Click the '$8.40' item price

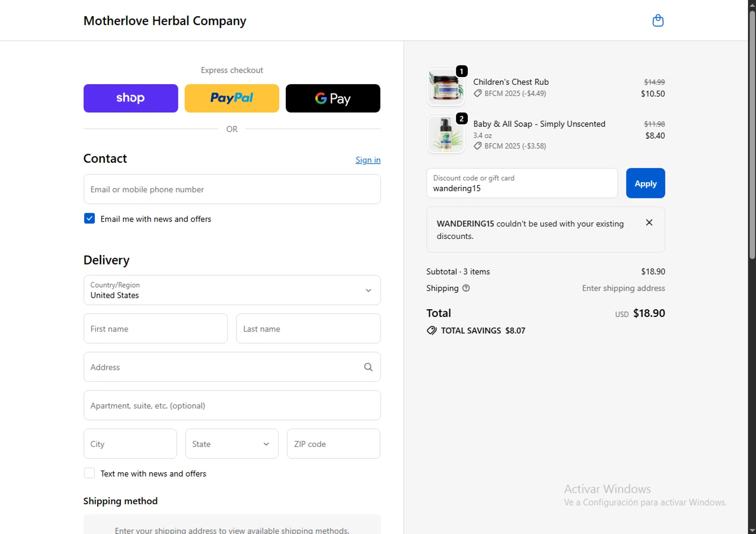(x=655, y=136)
